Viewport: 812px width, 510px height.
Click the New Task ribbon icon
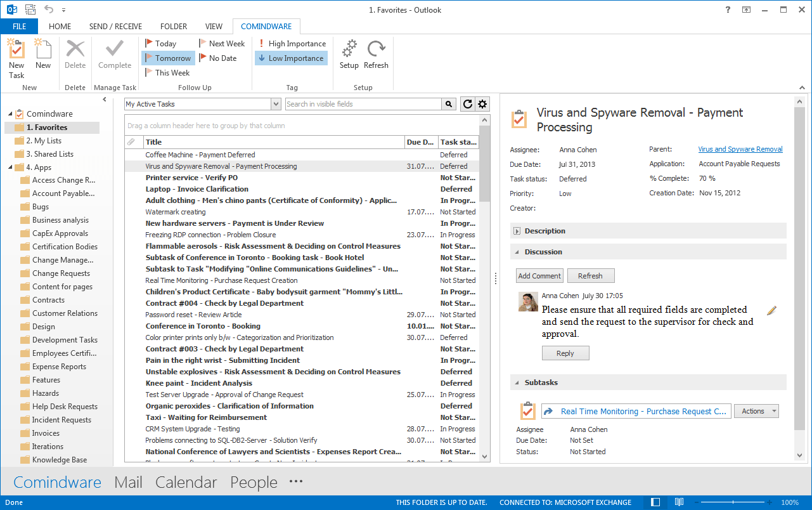(x=16, y=49)
